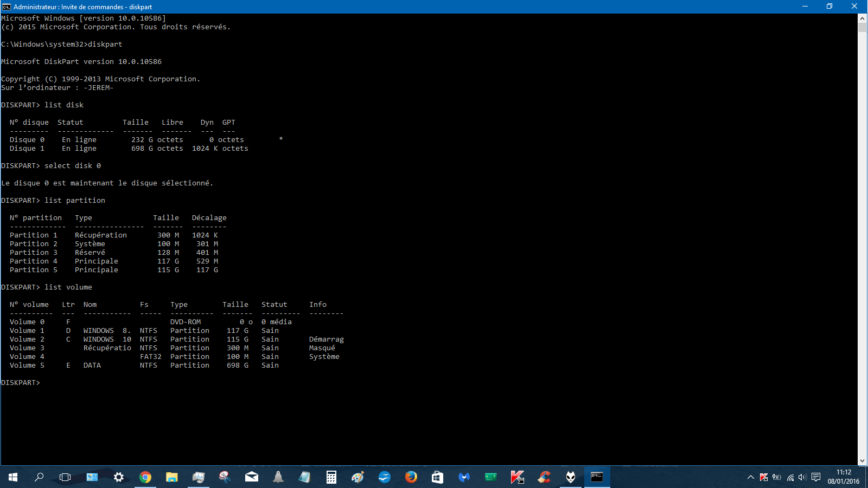Viewport: 868px width, 488px height.
Task: Open the command prompt window system menu icon
Action: 7,7
